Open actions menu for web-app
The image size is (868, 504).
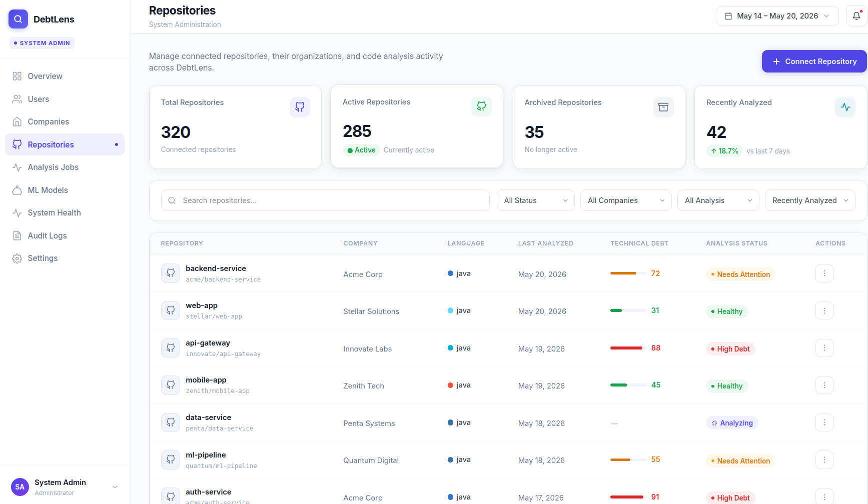coord(824,310)
